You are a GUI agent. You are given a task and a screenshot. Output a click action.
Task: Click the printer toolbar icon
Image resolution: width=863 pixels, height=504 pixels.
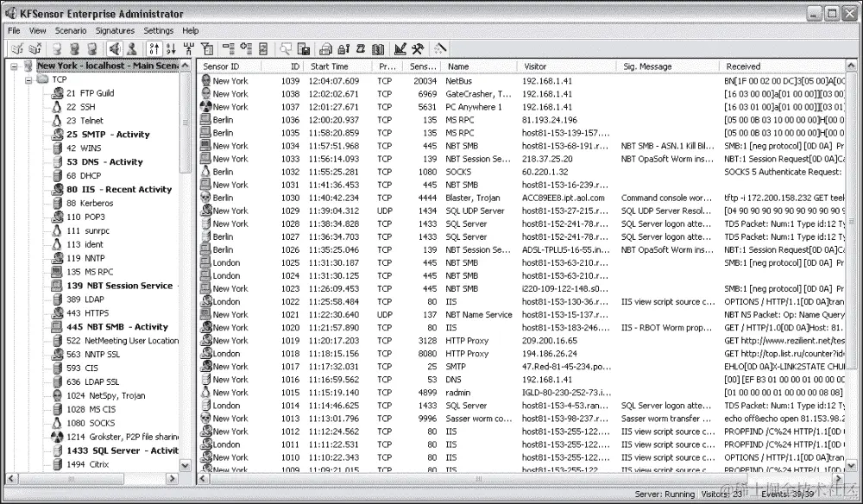tap(326, 49)
